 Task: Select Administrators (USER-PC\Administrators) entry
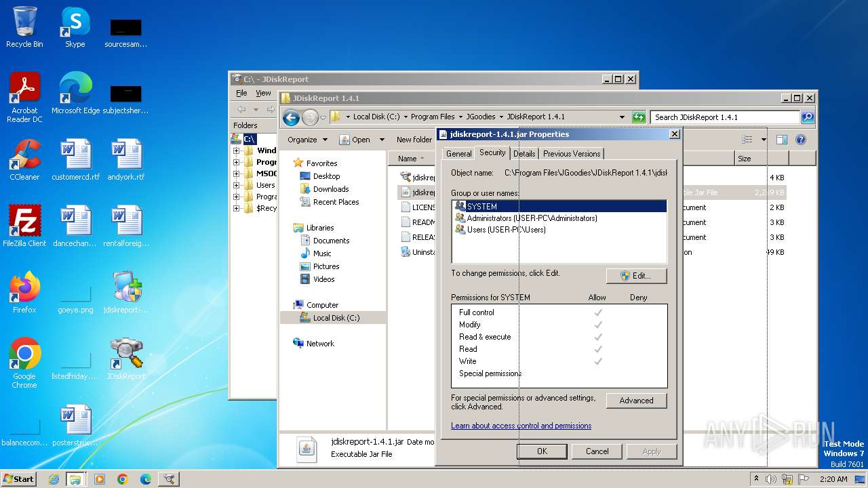(526, 218)
